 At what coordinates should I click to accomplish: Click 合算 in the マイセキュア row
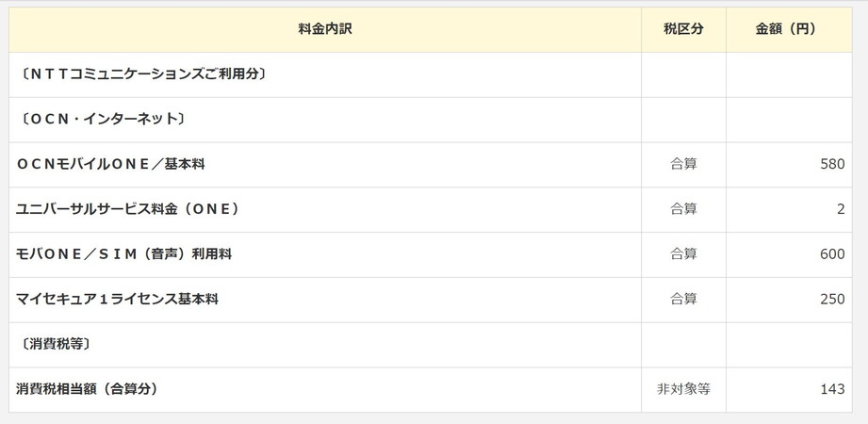683,300
